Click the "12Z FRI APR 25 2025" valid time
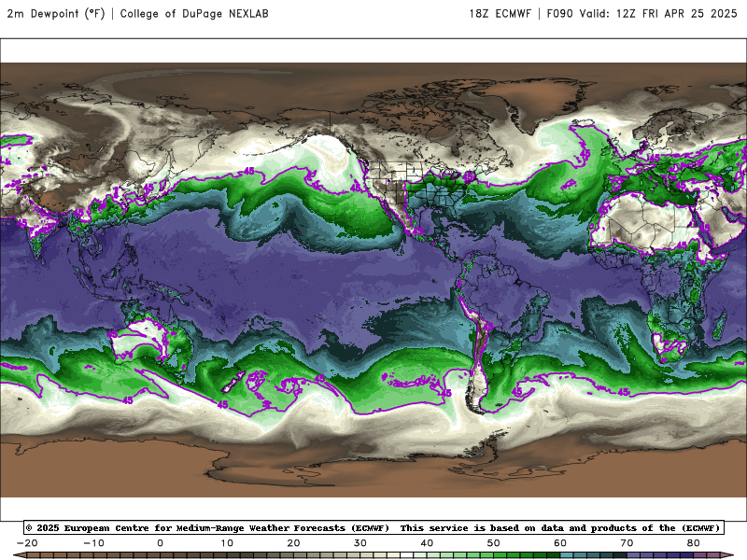 [676, 14]
